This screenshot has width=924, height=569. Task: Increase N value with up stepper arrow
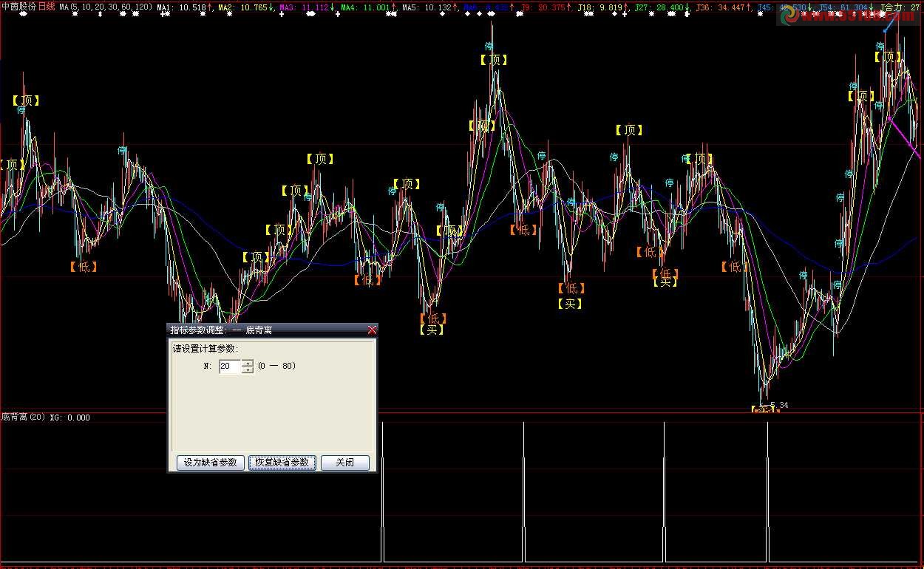click(248, 362)
